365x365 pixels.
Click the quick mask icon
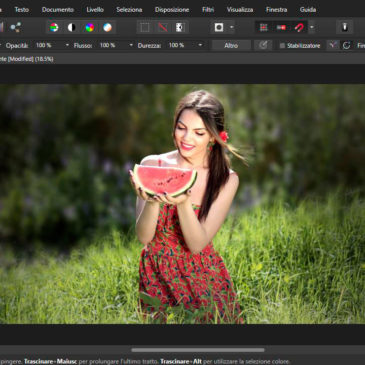click(219, 27)
